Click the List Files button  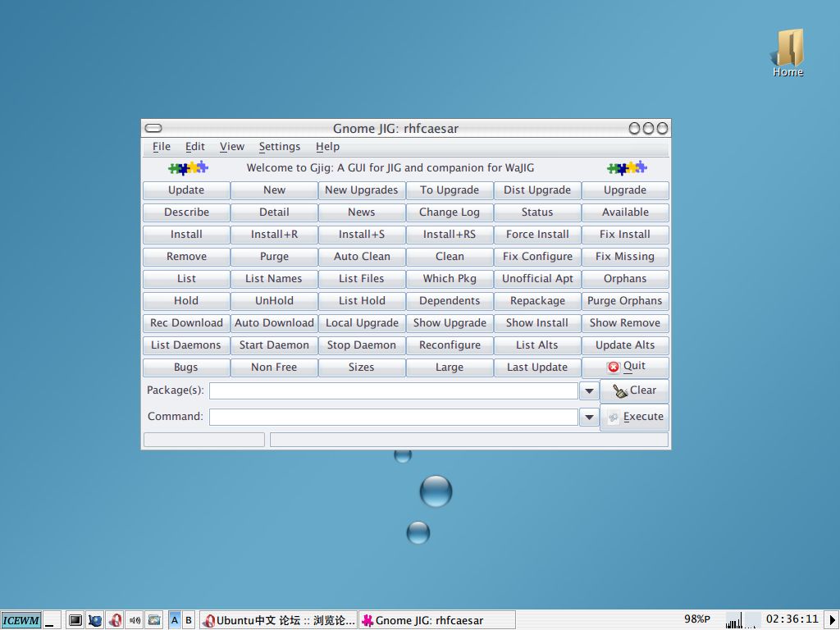coord(362,279)
